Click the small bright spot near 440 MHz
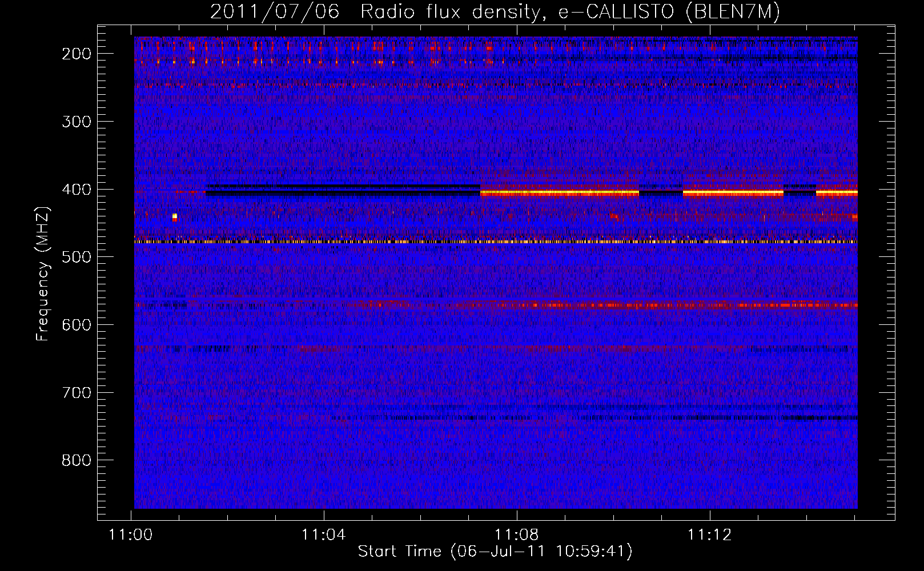The image size is (924, 571). pos(175,217)
